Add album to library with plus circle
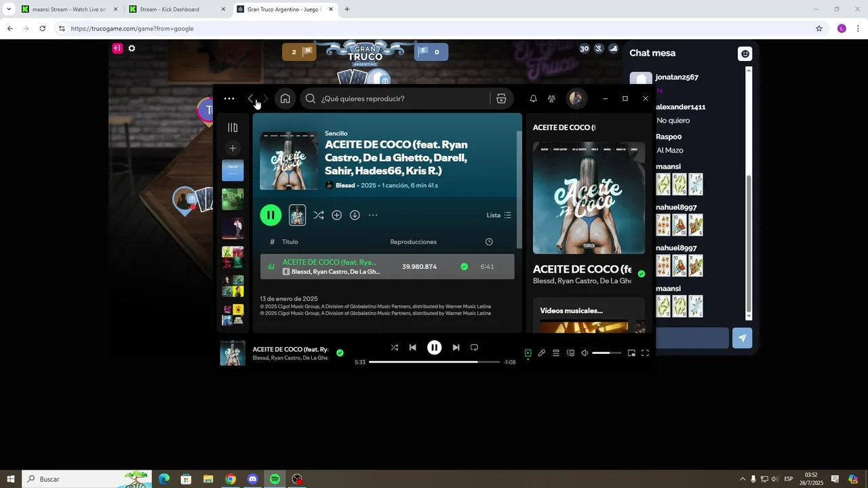The width and height of the screenshot is (868, 488). (336, 215)
